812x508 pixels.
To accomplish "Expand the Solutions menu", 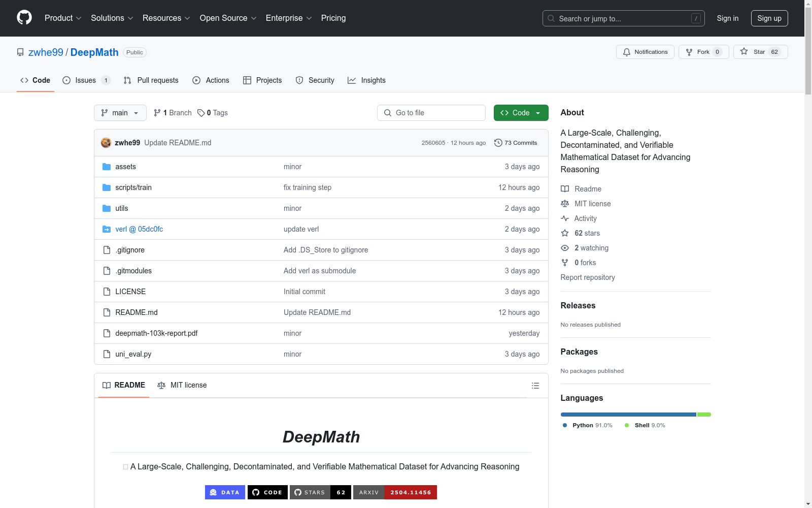I will (112, 18).
